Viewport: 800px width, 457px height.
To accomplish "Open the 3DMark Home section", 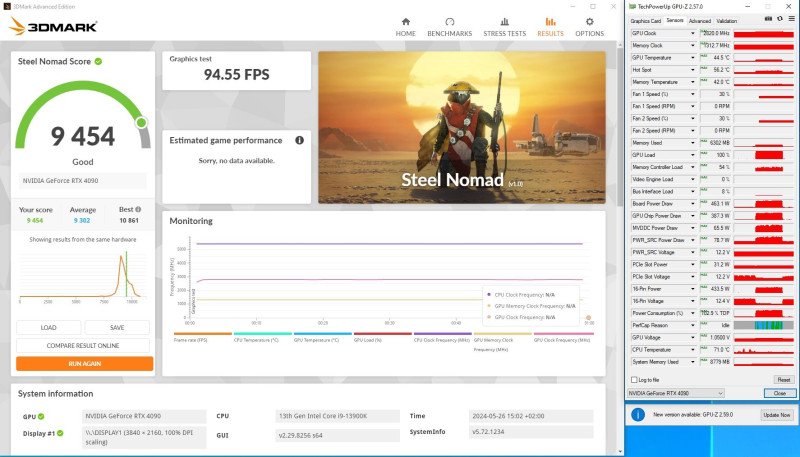I will coord(406,27).
